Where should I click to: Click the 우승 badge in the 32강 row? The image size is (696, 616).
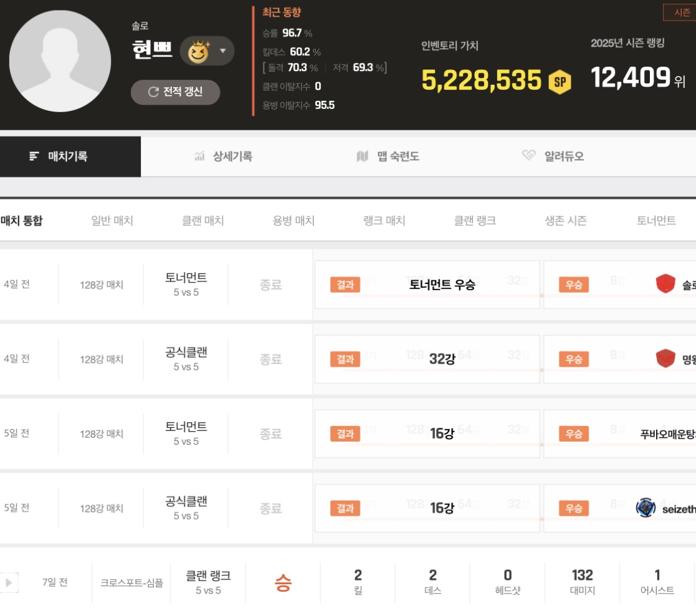pyautogui.click(x=574, y=359)
